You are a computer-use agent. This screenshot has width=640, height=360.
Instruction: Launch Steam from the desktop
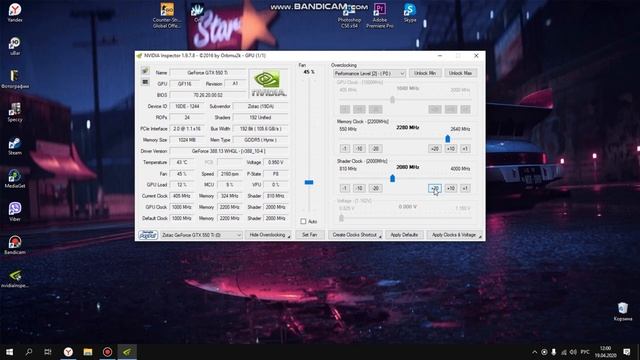point(15,146)
